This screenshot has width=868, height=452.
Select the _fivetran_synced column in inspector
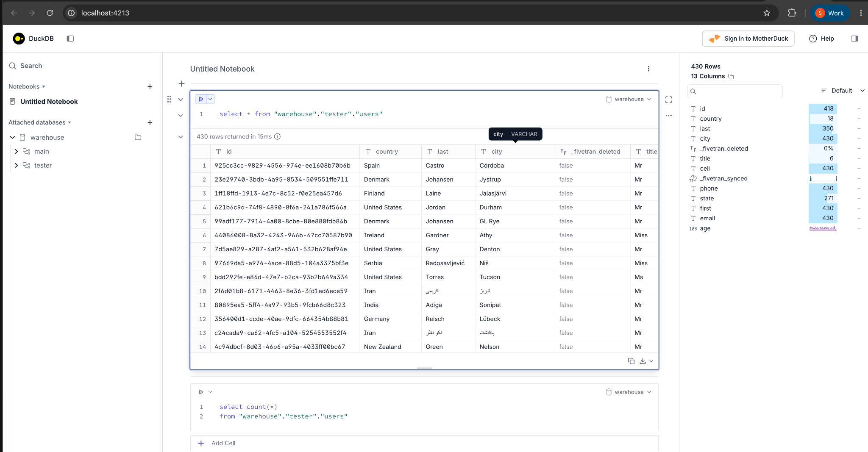(x=723, y=178)
